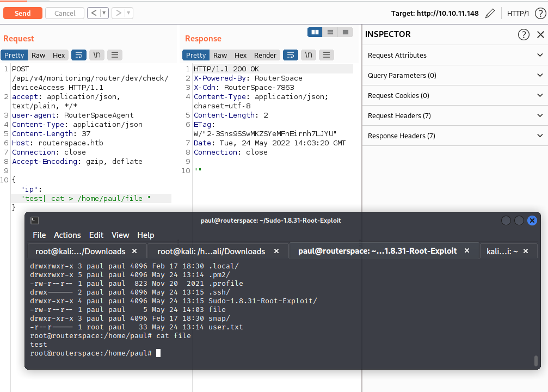Open the next-history dropdown arrow

click(x=128, y=13)
